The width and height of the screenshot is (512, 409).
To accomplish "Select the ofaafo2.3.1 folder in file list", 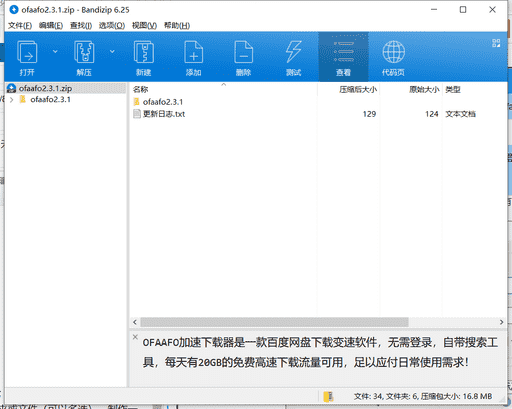I will pos(163,102).
